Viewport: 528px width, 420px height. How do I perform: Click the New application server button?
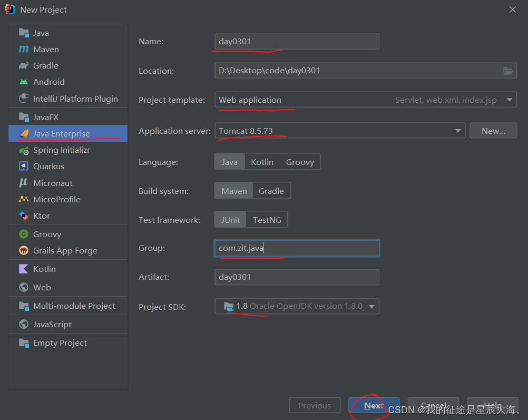[493, 130]
